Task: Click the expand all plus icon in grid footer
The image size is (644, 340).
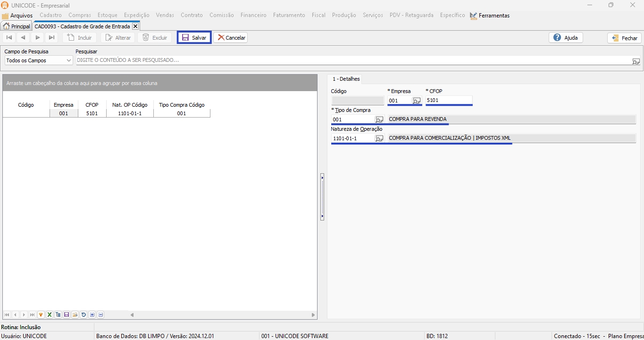Action: 92,315
